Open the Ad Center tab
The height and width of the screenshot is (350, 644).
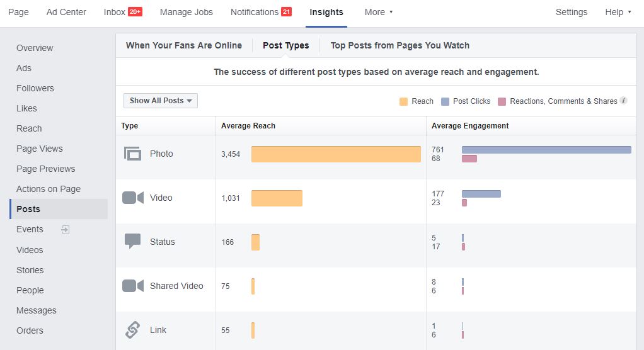(66, 13)
